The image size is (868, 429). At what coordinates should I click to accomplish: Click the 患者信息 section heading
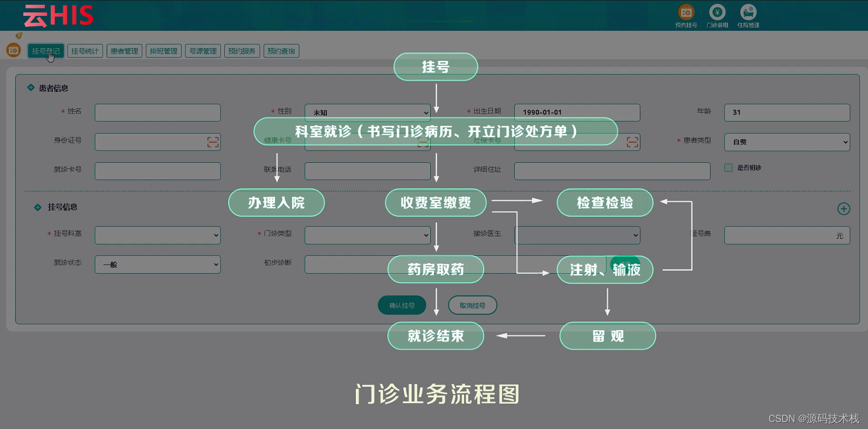coord(53,88)
